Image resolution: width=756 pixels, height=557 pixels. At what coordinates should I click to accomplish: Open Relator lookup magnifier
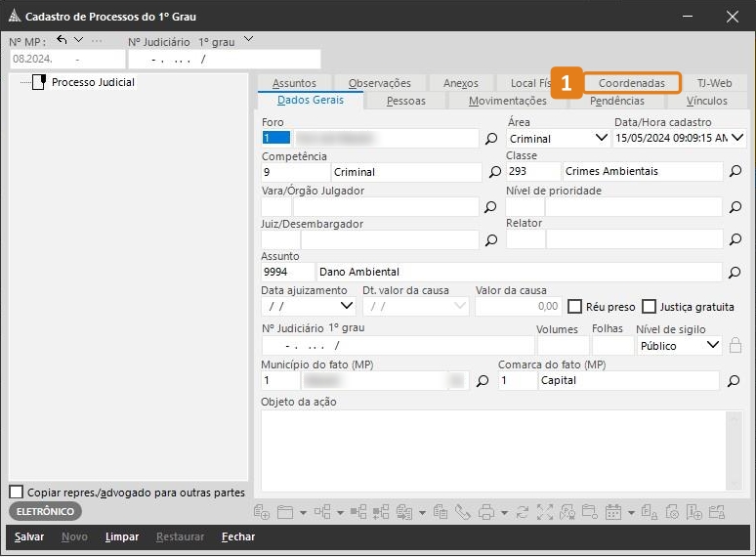pos(735,239)
